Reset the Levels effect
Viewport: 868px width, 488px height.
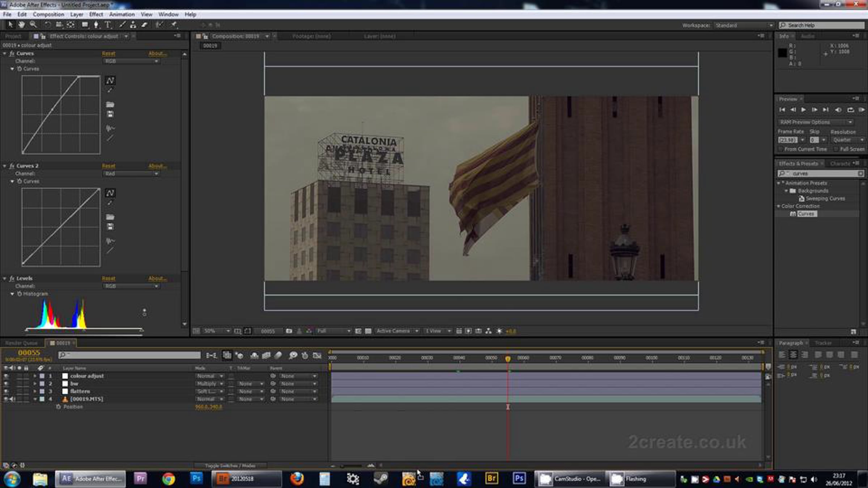pos(109,278)
